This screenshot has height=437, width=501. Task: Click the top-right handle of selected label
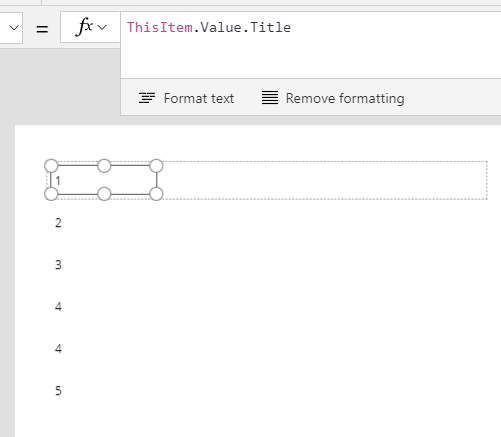[x=156, y=166]
